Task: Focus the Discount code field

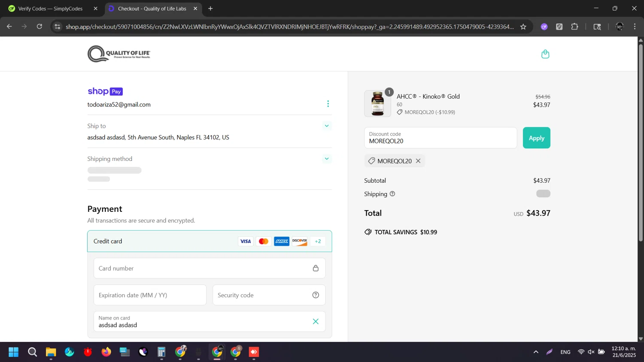Action: [440, 138]
